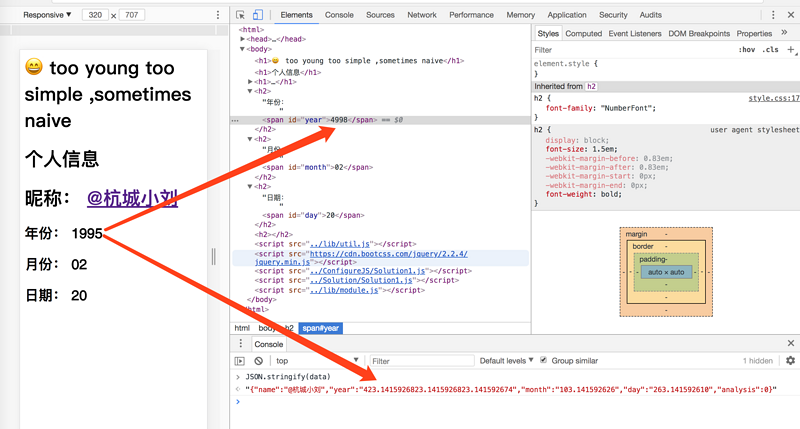Open the device toolbar three-dot options menu
The image size is (800, 429).
(218, 15)
